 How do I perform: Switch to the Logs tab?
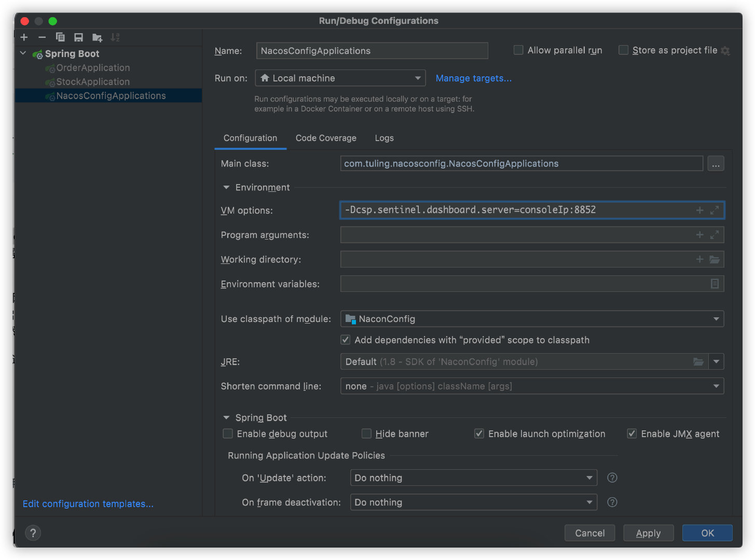[x=384, y=138]
